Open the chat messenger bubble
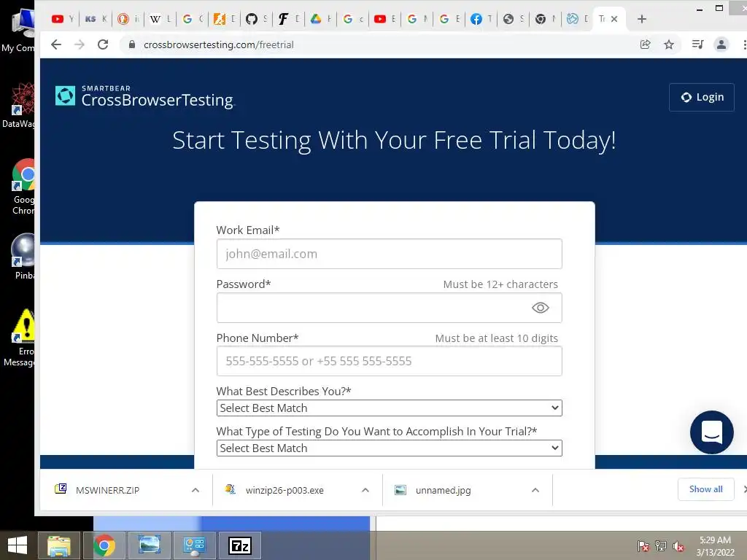Viewport: 747px width, 560px height. click(x=712, y=432)
